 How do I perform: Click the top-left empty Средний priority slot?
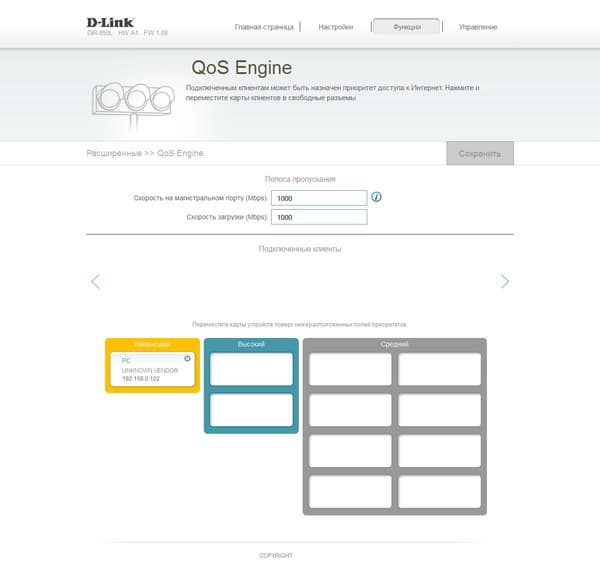click(350, 369)
